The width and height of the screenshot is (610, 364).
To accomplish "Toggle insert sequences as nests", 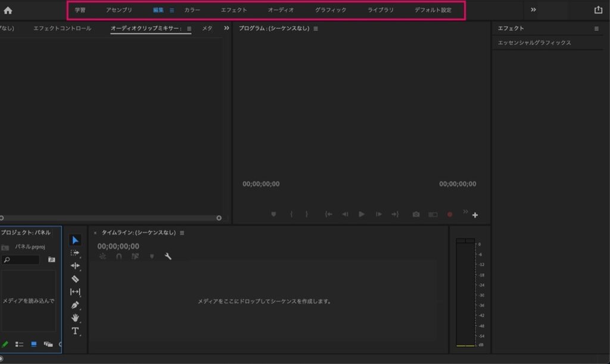I will tap(102, 256).
